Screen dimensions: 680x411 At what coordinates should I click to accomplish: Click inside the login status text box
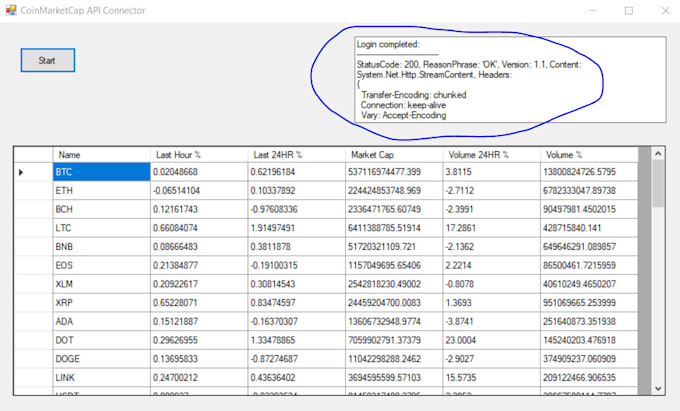click(509, 80)
